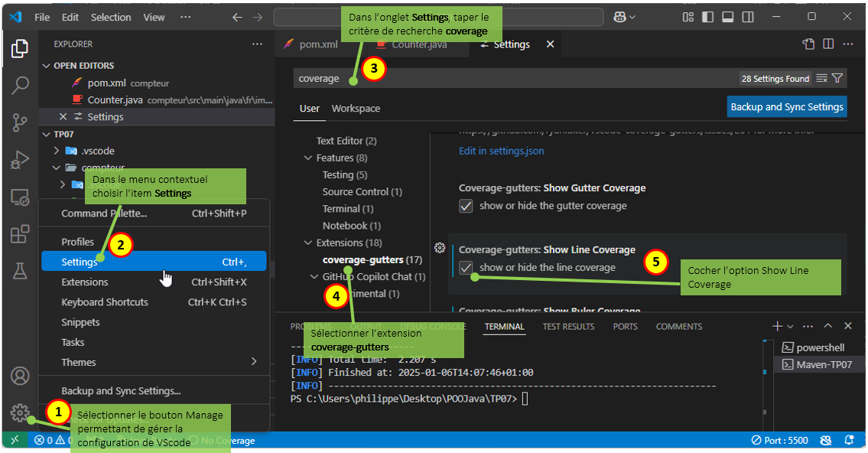Open the Testing flask icon
The height and width of the screenshot is (453, 868).
tap(20, 270)
